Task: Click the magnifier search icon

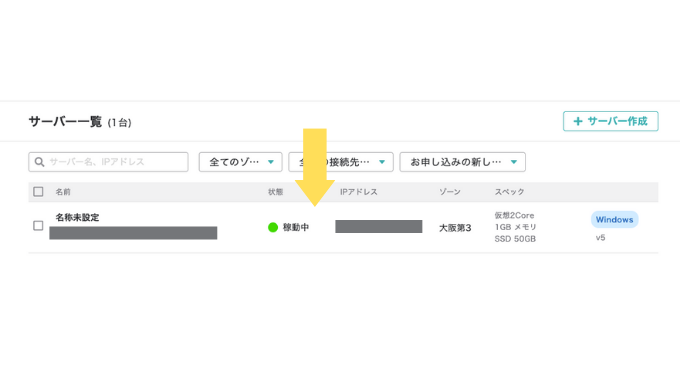Action: (39, 162)
